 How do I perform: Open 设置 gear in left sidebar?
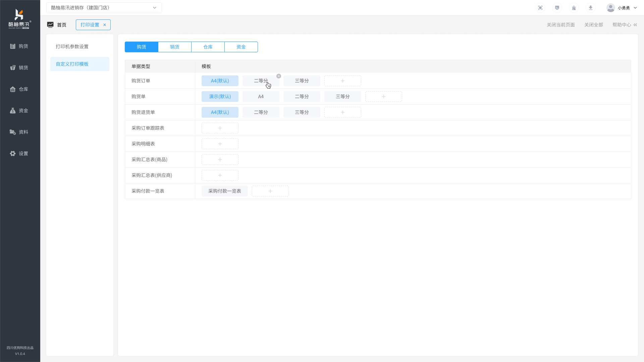click(19, 154)
